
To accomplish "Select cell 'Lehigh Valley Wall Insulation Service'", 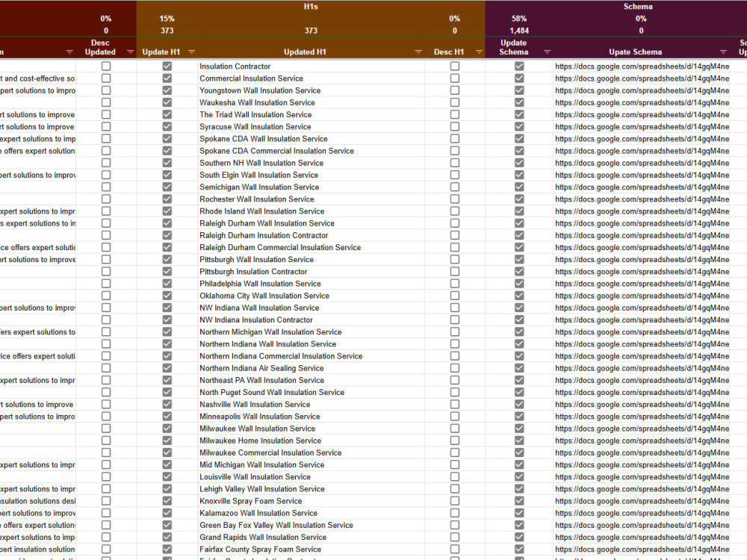I will pyautogui.click(x=311, y=489).
